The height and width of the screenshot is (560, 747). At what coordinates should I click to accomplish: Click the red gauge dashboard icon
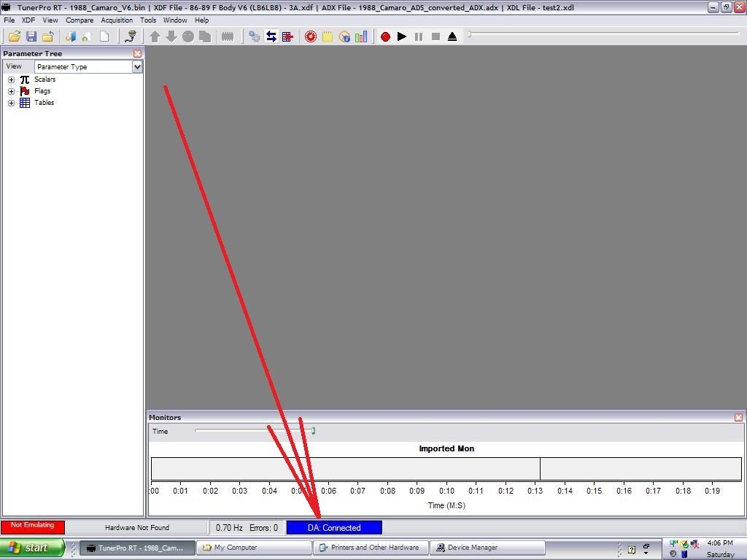pyautogui.click(x=311, y=36)
